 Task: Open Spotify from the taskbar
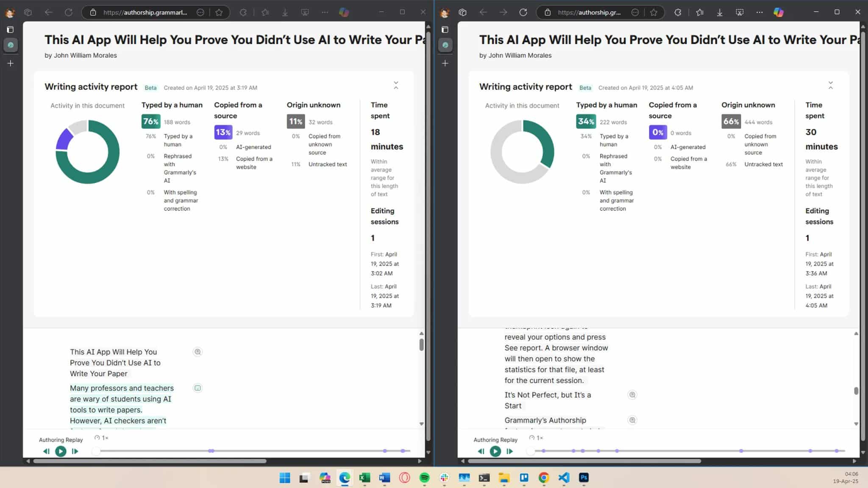(x=424, y=478)
